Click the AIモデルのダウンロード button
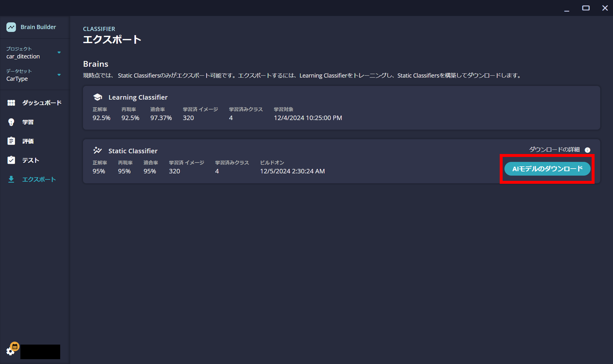Image resolution: width=613 pixels, height=364 pixels. pyautogui.click(x=547, y=169)
